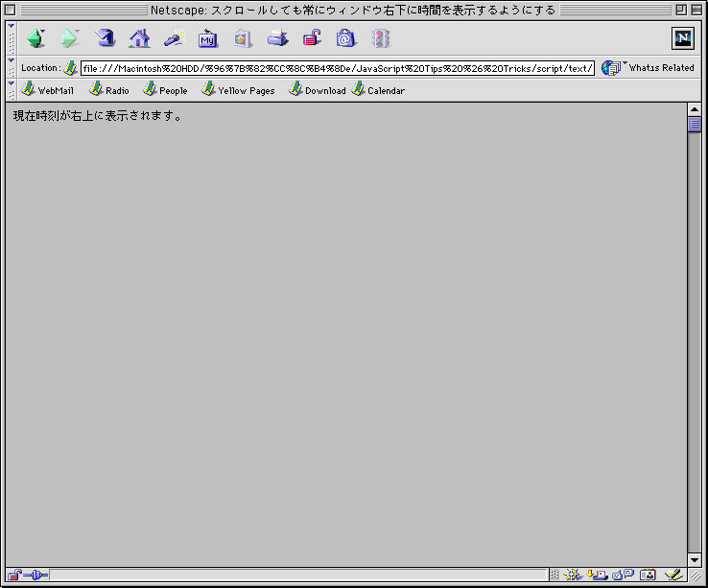Open the Radio bookmark link
The width and height of the screenshot is (708, 588).
(109, 90)
